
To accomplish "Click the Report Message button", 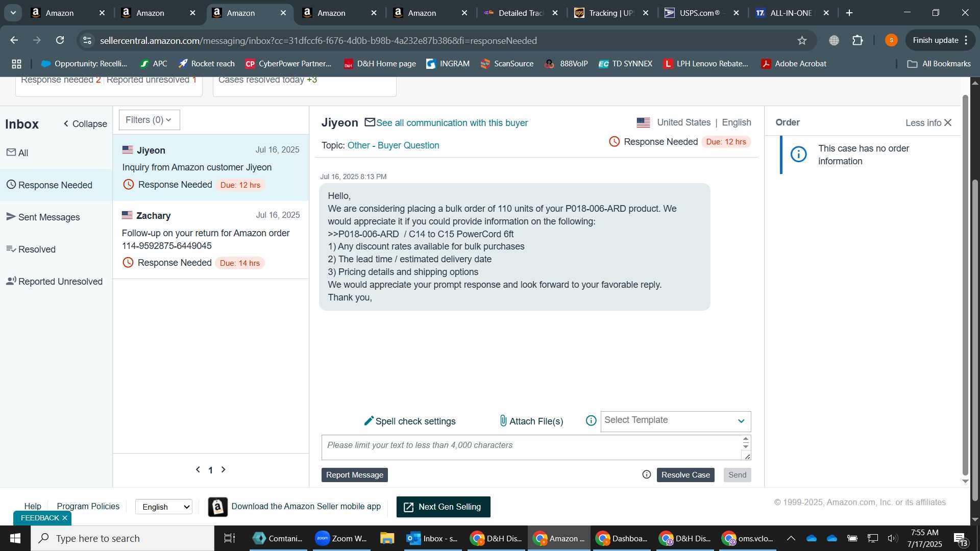I will [x=355, y=474].
